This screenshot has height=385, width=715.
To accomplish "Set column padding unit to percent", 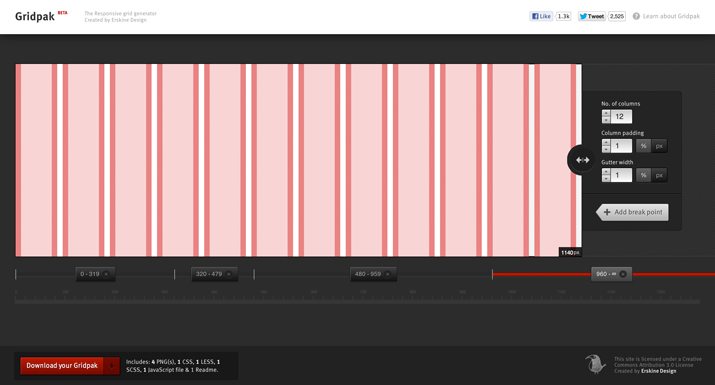I will (x=643, y=146).
